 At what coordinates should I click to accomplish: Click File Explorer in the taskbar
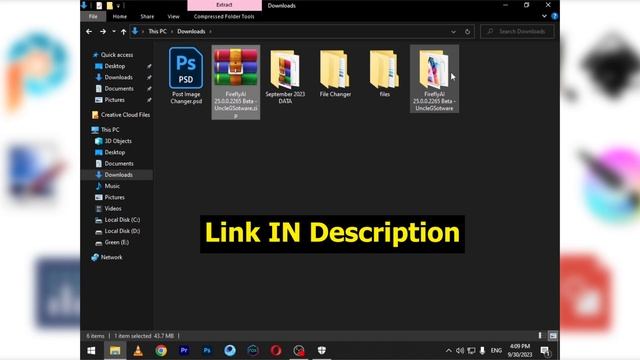[115, 351]
